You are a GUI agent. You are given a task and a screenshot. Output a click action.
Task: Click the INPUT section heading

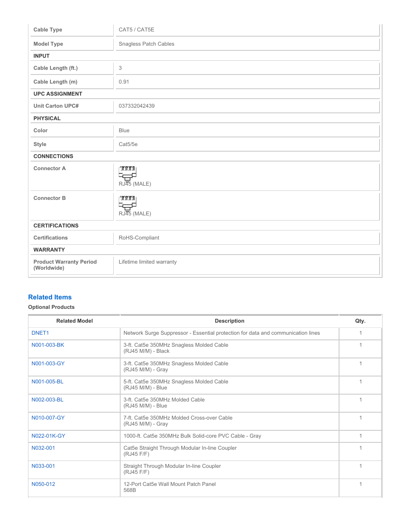pyautogui.click(x=41, y=56)
